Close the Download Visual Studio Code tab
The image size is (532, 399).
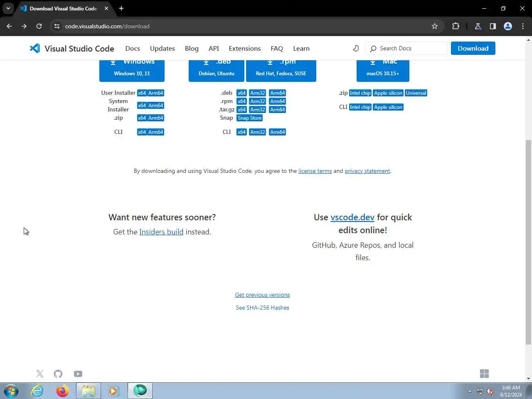(x=106, y=8)
